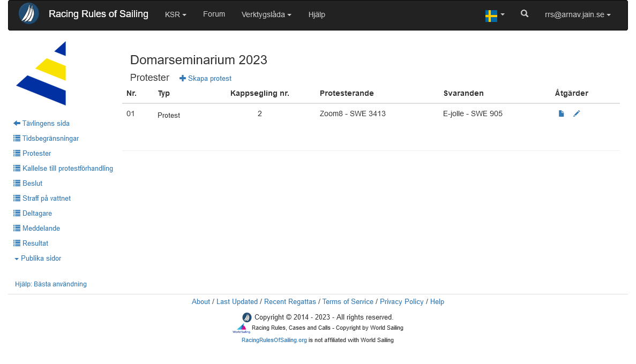Open the rrs@arnav.jain.se account dropdown

tap(578, 15)
